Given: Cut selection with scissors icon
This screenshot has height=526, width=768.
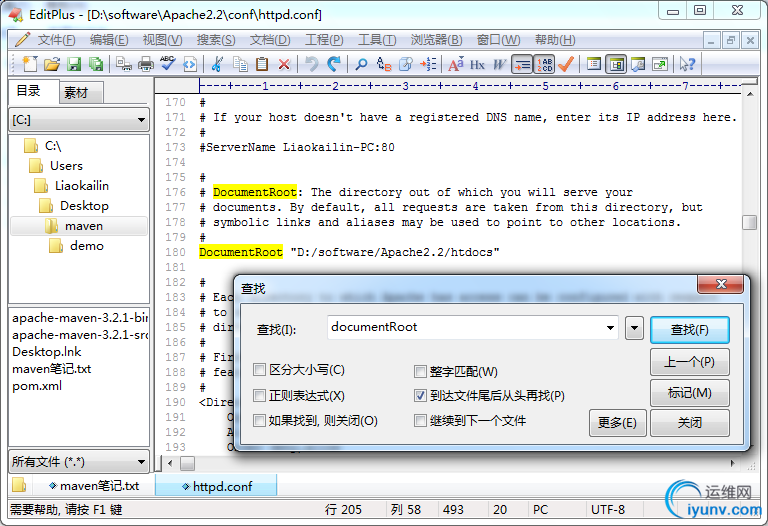Looking at the screenshot, I should click(217, 64).
